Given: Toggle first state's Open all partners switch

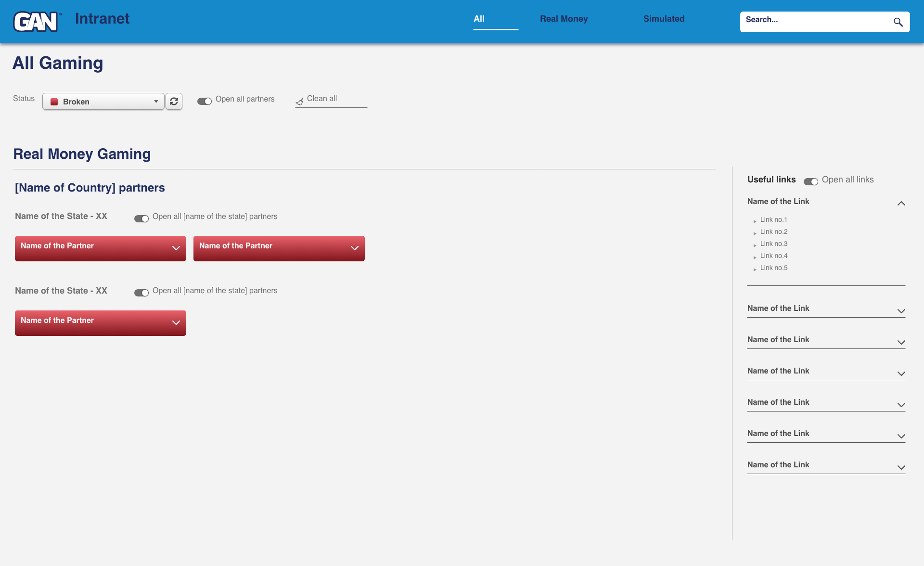Looking at the screenshot, I should 141,219.
